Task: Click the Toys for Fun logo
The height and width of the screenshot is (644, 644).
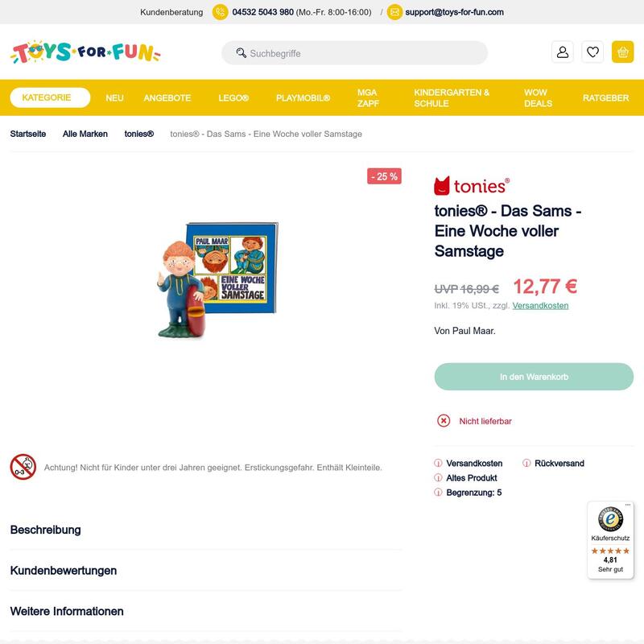Action: (85, 52)
